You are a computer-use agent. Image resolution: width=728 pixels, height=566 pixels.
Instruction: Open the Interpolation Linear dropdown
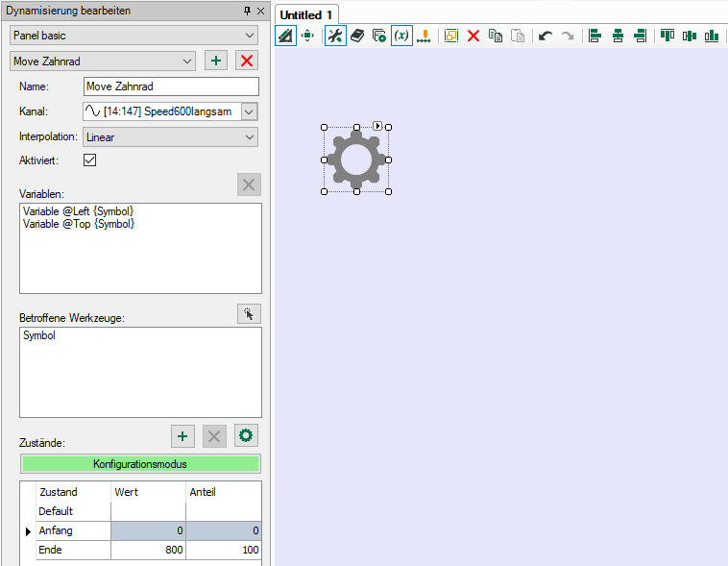click(170, 137)
